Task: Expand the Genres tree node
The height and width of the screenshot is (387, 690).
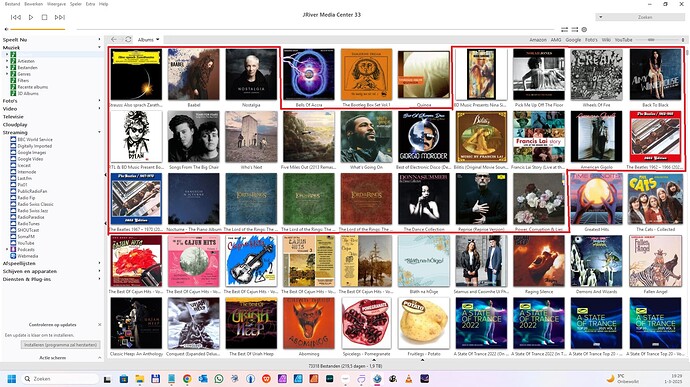Action: point(7,74)
